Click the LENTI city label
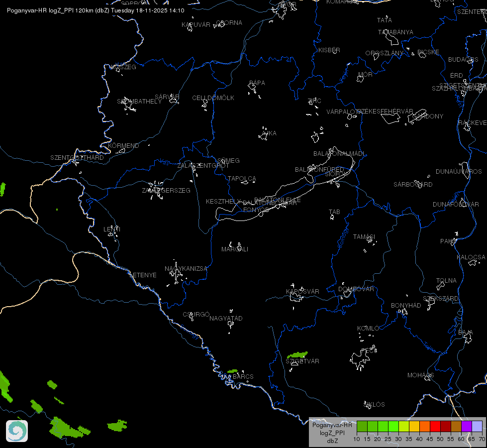 (112, 229)
